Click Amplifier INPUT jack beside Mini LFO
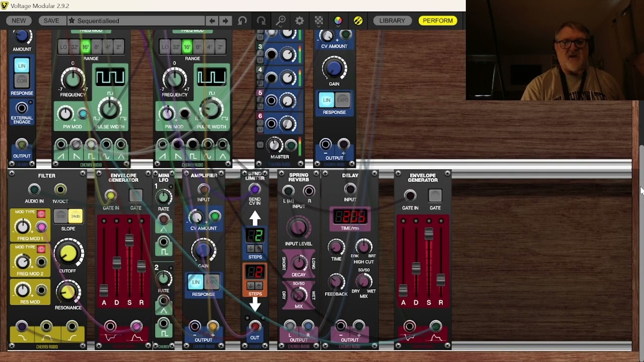The height and width of the screenshot is (362, 644). [x=203, y=190]
